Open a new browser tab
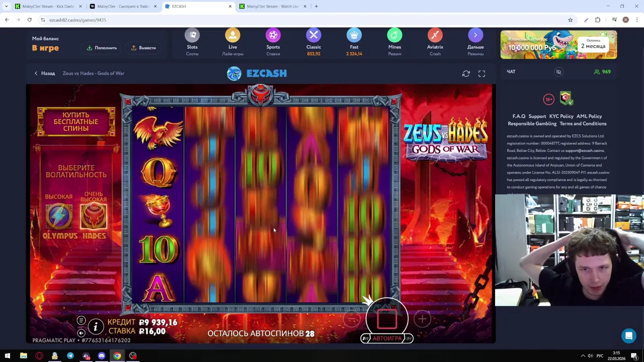The height and width of the screenshot is (362, 644). pos(316,7)
